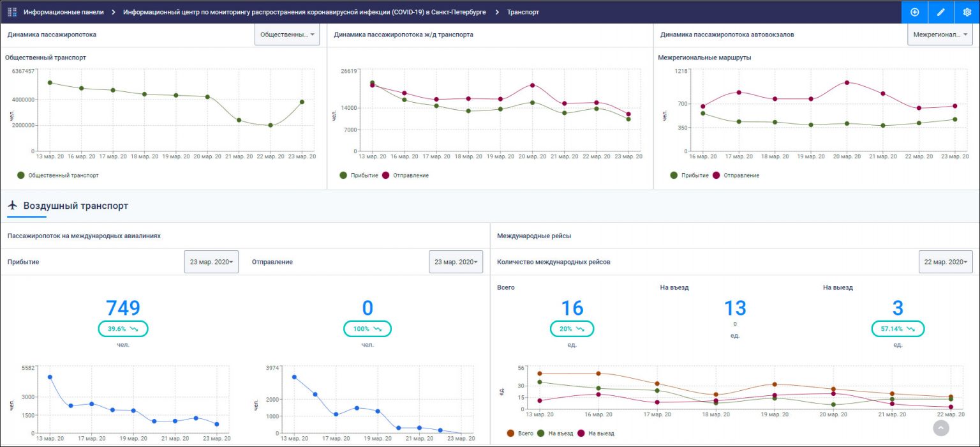
Task: Open the Общественный транспорт type dropdown
Action: point(287,34)
